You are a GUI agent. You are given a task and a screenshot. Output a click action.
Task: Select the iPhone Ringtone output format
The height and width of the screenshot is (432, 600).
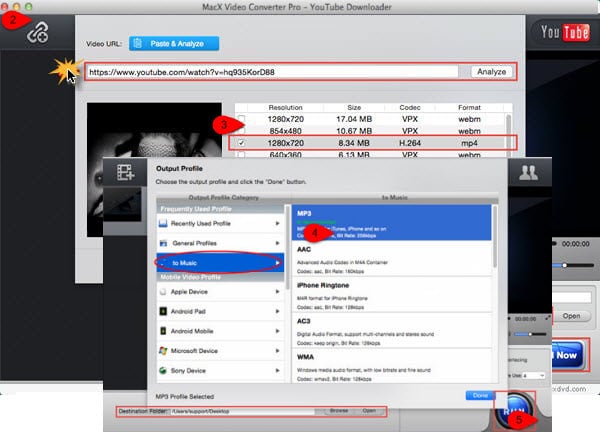point(391,295)
